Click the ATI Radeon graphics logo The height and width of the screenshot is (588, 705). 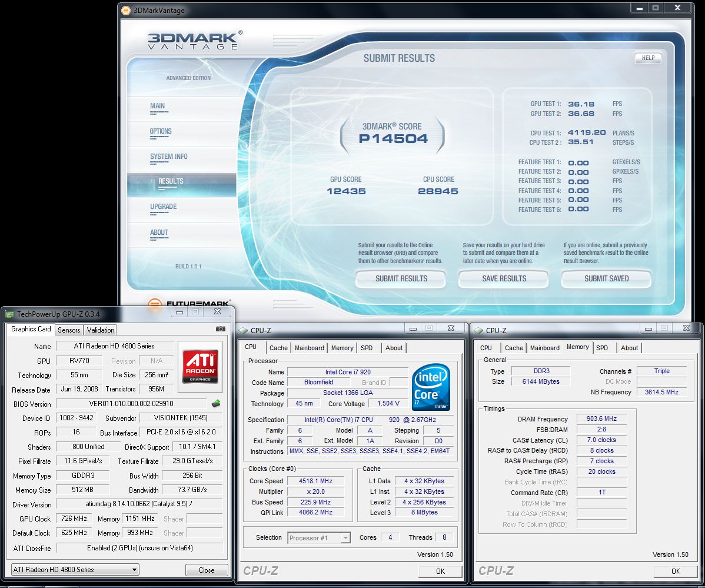tap(200, 366)
